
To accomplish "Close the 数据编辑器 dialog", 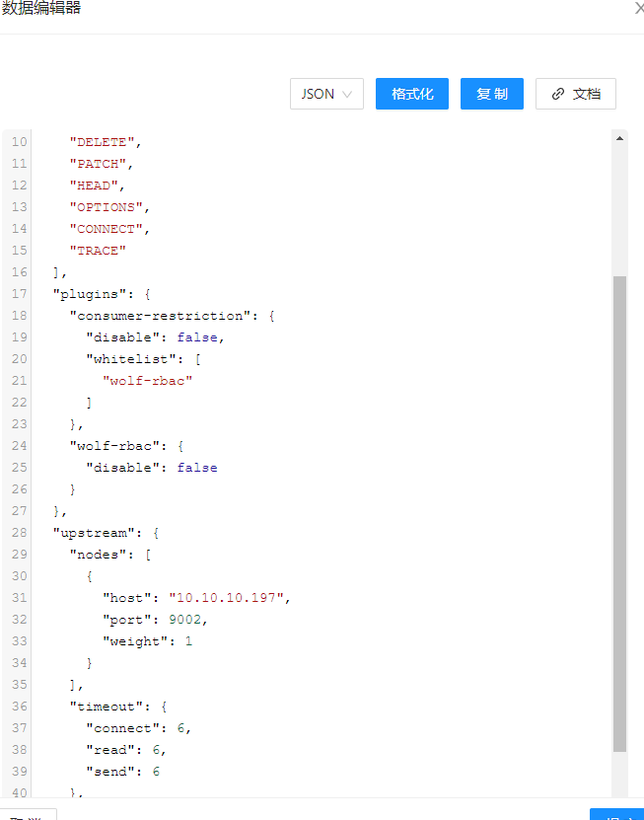I will (x=639, y=7).
